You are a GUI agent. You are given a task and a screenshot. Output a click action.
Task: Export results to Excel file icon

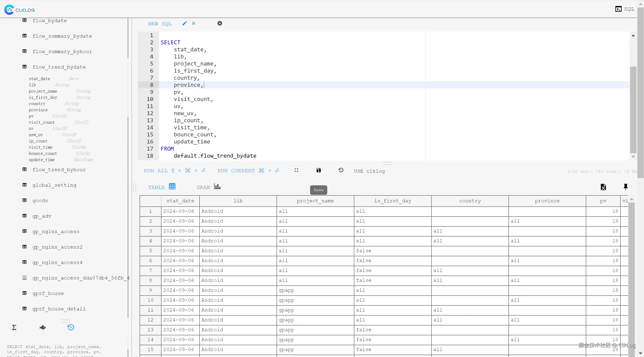pyautogui.click(x=603, y=187)
